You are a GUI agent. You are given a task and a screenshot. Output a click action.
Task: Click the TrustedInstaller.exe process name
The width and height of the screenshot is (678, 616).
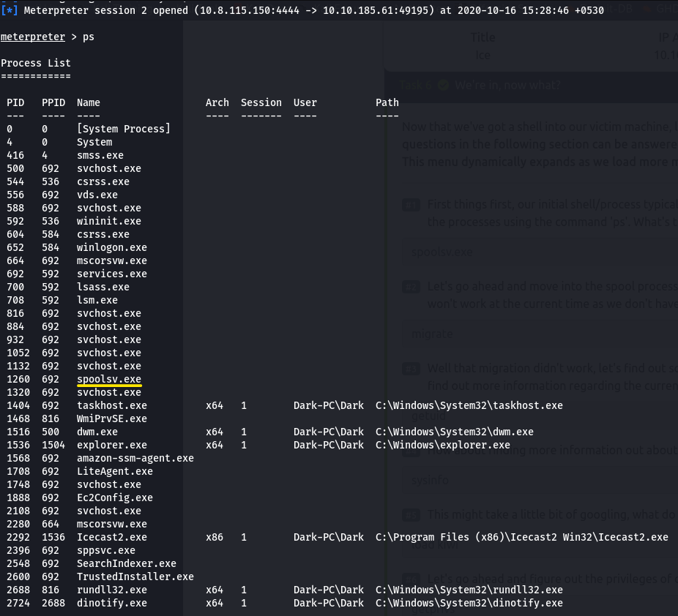tap(135, 576)
